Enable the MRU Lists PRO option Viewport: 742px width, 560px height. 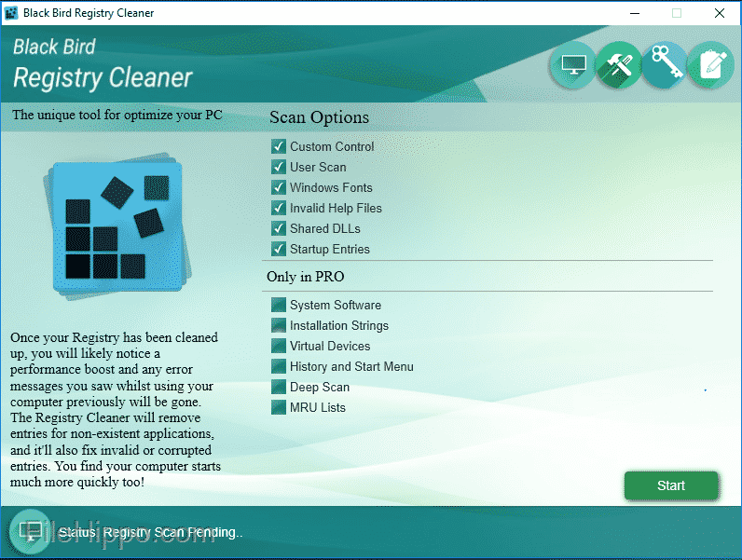coord(279,407)
